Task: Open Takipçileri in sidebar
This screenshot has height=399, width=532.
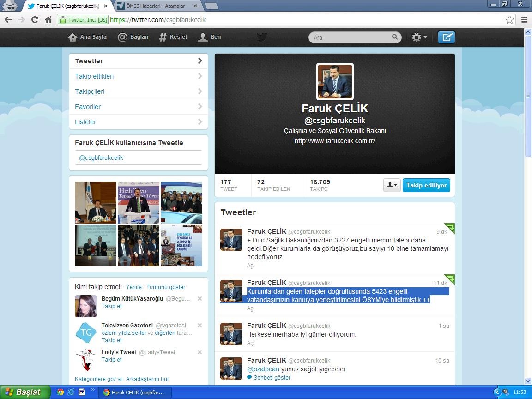Action: (139, 91)
